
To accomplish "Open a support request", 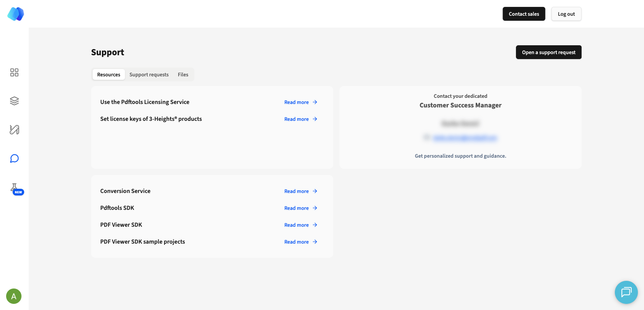I will coord(549,52).
